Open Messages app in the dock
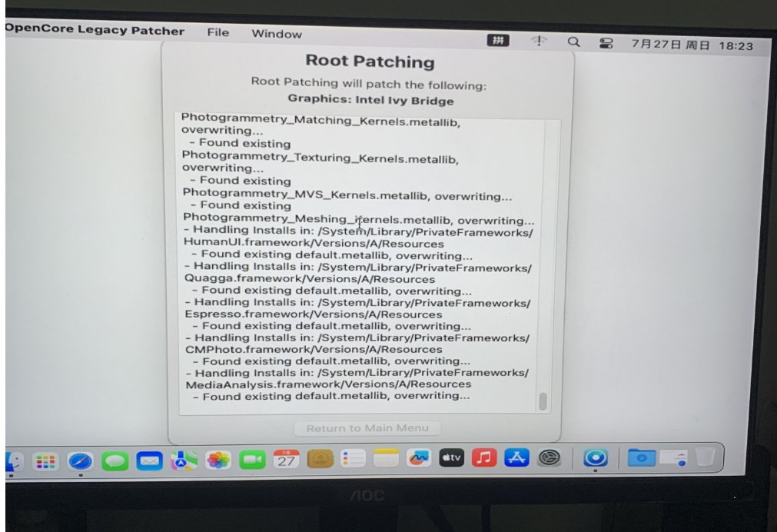This screenshot has width=777, height=532. 115,461
